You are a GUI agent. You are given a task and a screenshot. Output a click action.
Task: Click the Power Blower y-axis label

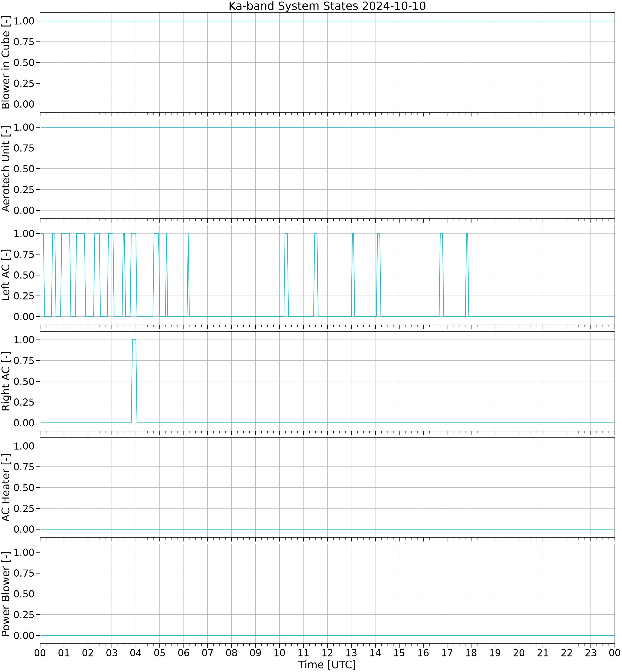(6, 594)
